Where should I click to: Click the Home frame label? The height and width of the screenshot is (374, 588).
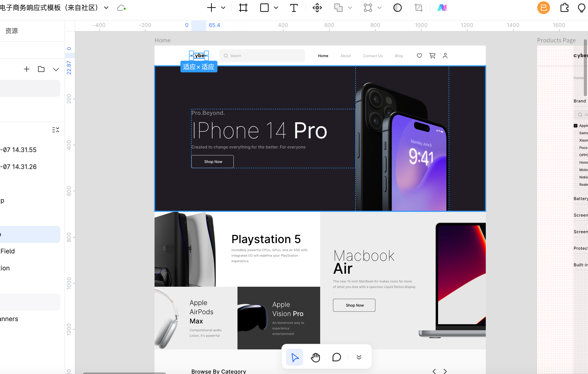(x=163, y=40)
